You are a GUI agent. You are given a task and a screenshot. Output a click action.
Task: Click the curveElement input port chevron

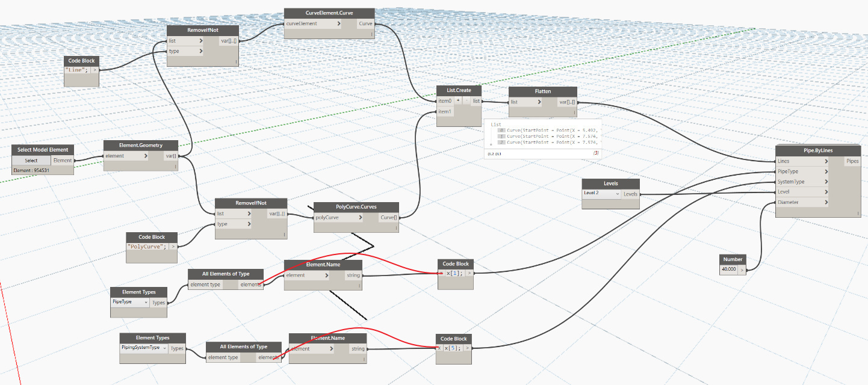(339, 24)
